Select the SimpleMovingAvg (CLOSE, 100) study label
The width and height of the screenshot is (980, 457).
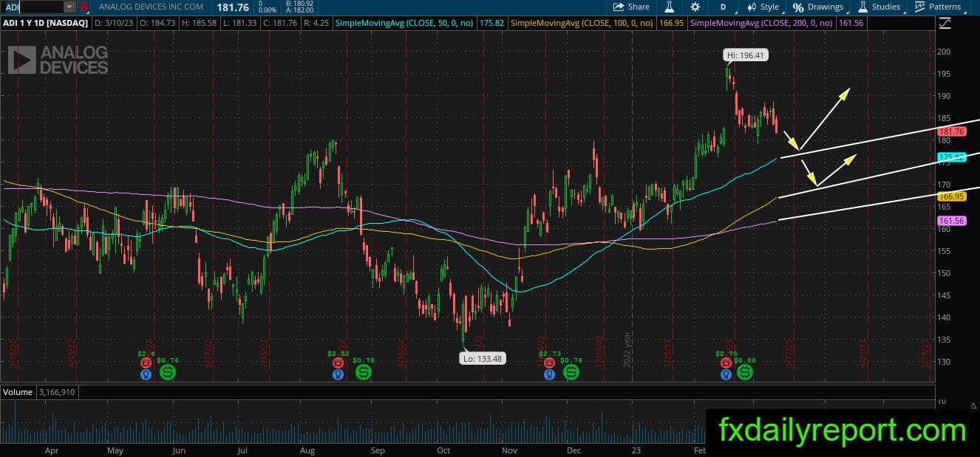coord(582,24)
